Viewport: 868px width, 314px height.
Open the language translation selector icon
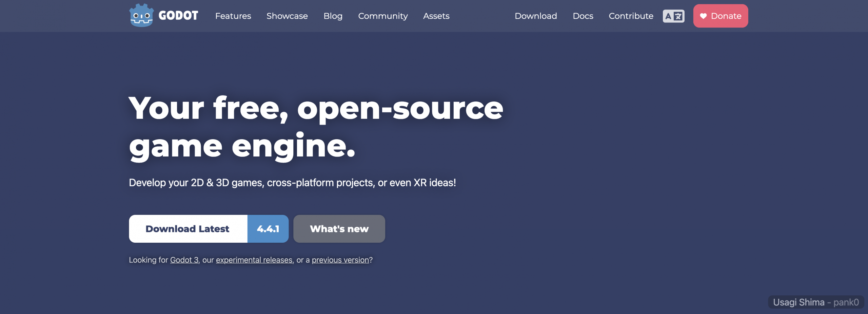tap(673, 16)
